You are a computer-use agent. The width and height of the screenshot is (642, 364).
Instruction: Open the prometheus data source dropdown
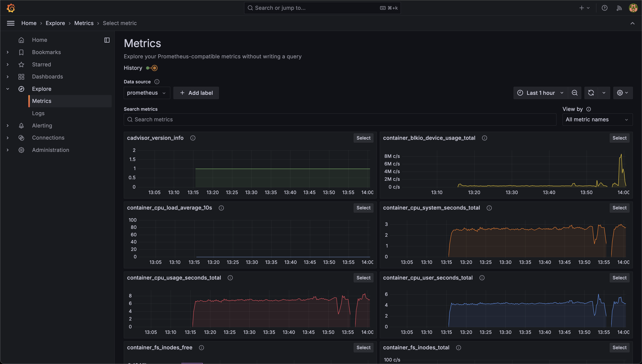point(147,92)
